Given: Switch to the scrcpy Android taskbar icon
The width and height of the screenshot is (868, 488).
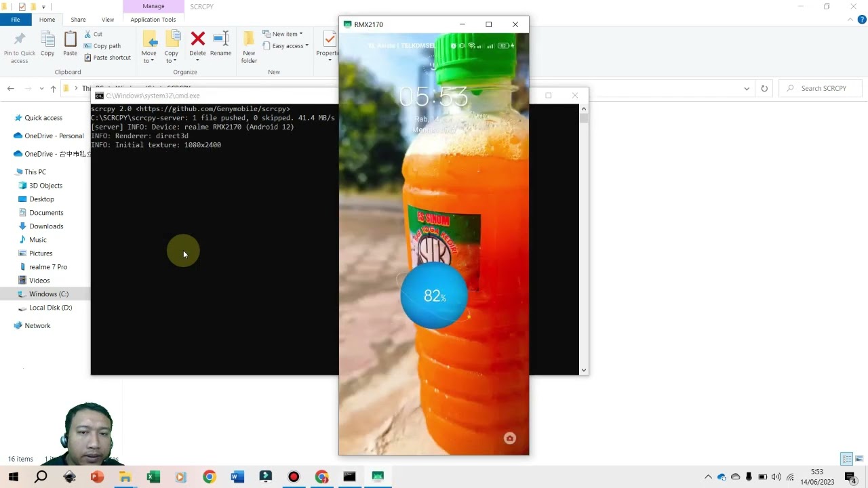Looking at the screenshot, I should [378, 476].
